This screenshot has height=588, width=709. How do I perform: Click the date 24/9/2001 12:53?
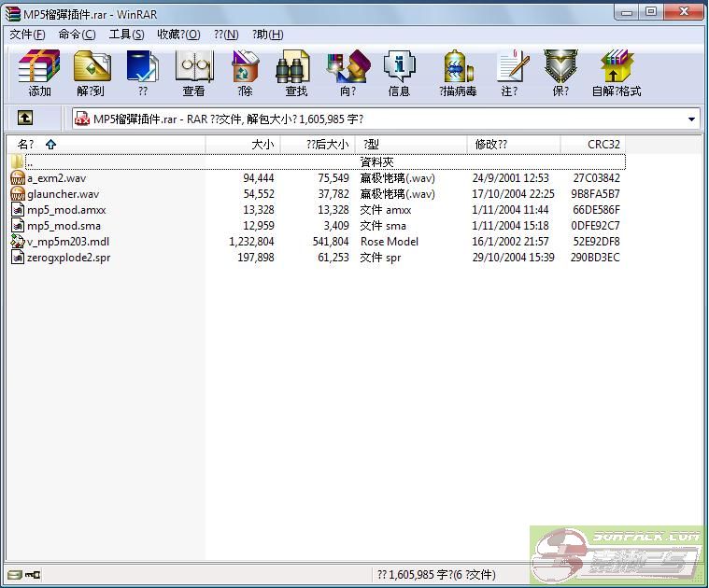[510, 178]
